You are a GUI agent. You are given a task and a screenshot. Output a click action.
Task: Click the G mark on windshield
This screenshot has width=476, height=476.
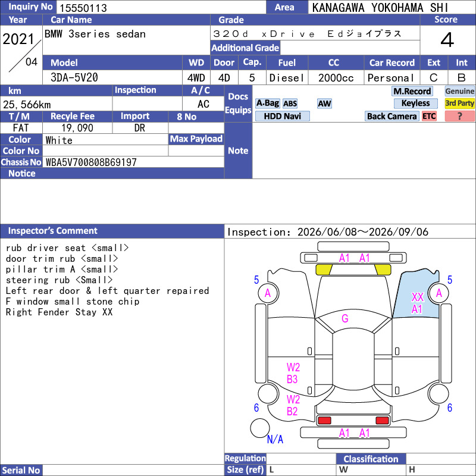(345, 318)
